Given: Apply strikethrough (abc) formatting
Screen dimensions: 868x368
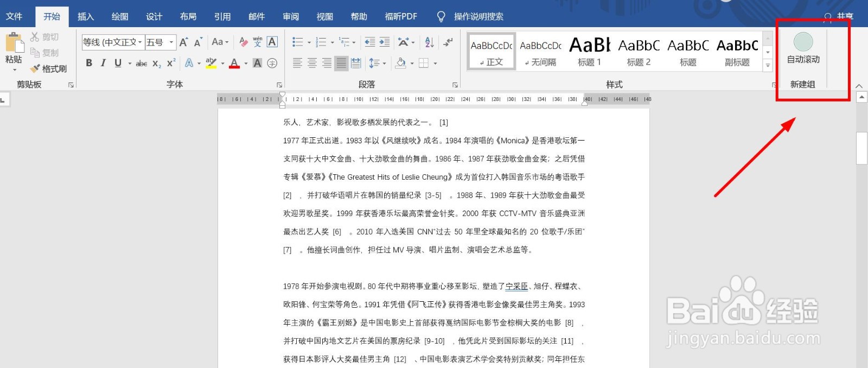Looking at the screenshot, I should tap(142, 64).
